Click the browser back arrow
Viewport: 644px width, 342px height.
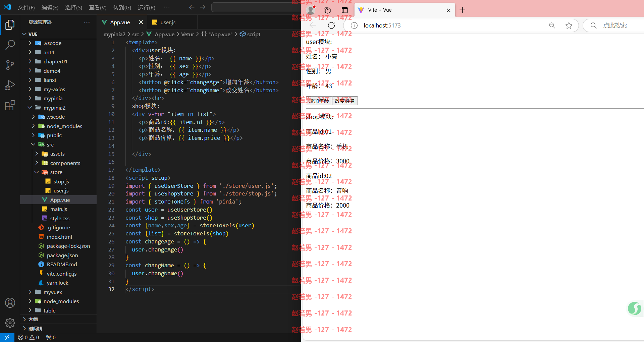[x=313, y=25]
